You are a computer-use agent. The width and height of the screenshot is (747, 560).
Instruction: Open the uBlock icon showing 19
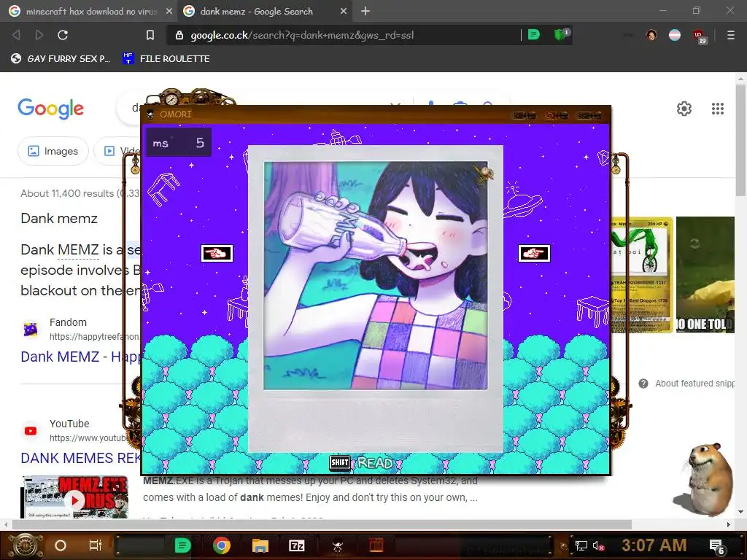700,36
